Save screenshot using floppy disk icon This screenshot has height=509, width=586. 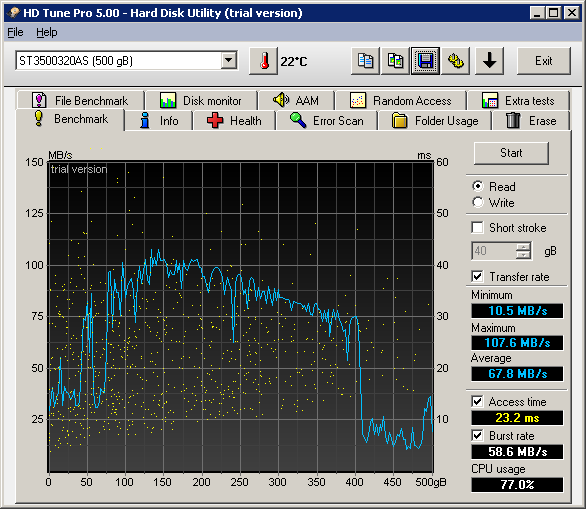pyautogui.click(x=425, y=61)
